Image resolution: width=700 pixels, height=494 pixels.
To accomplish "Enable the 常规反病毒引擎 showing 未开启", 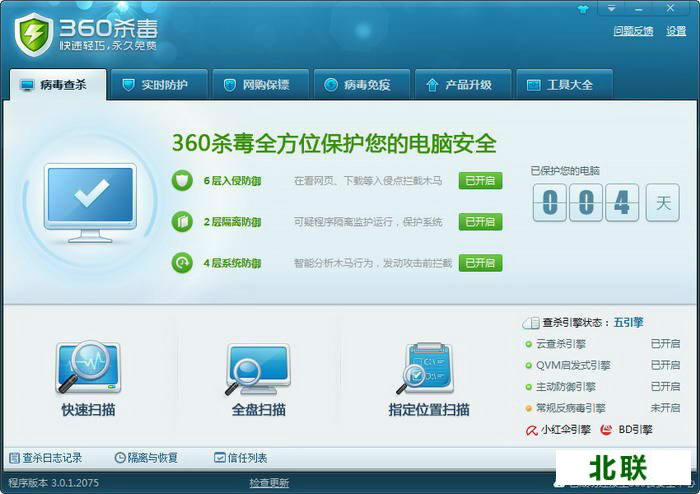I will (x=665, y=408).
